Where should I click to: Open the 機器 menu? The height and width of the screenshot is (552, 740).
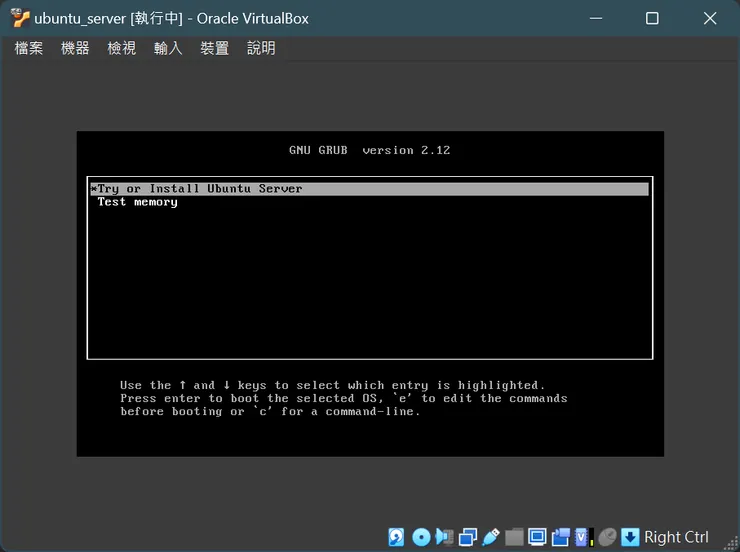tap(75, 48)
